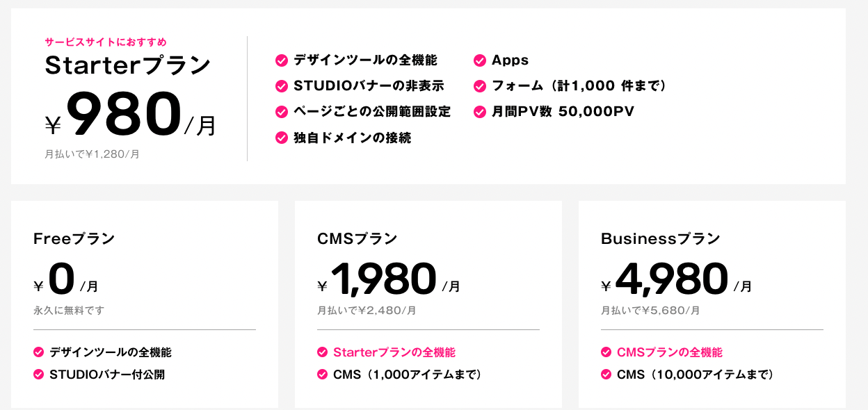868x410 pixels.
Task: Click checkmark icon next to STUDIOバナーの非表示
Action: (282, 86)
